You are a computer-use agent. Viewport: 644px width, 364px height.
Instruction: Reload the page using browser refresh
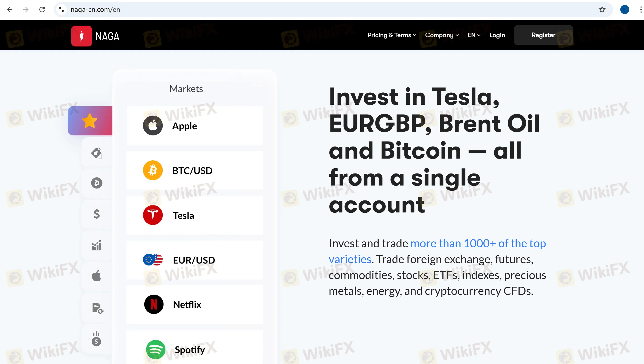(42, 10)
